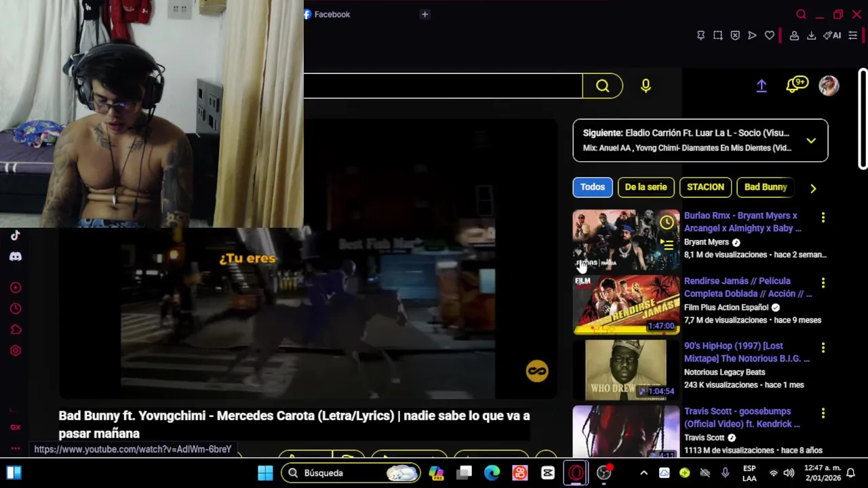Click the send flow arrow icon
The height and width of the screenshot is (488, 868).
coord(752,35)
